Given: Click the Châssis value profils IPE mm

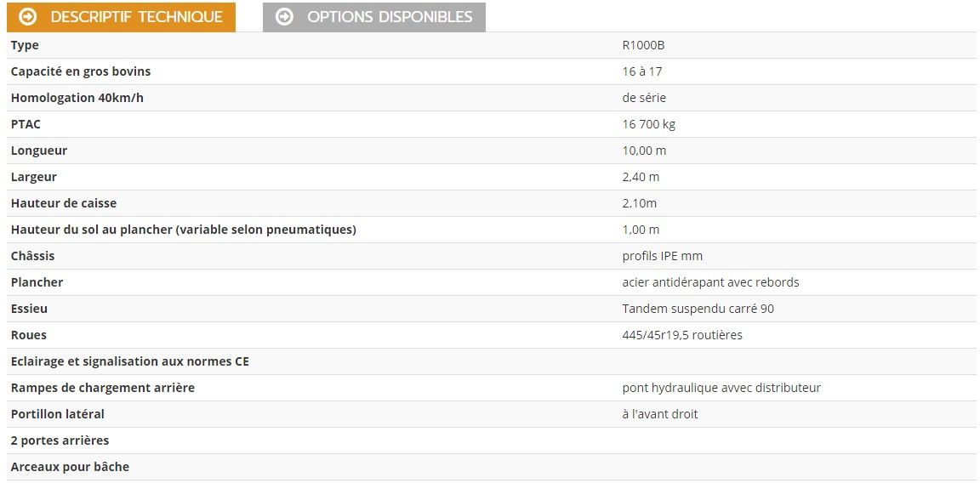Looking at the screenshot, I should coord(662,256).
